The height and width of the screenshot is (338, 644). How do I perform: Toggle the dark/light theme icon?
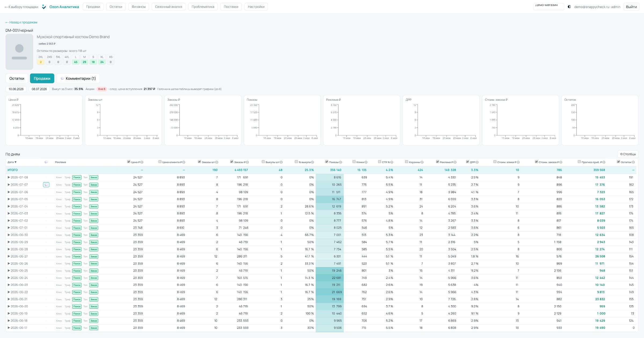coord(569,7)
